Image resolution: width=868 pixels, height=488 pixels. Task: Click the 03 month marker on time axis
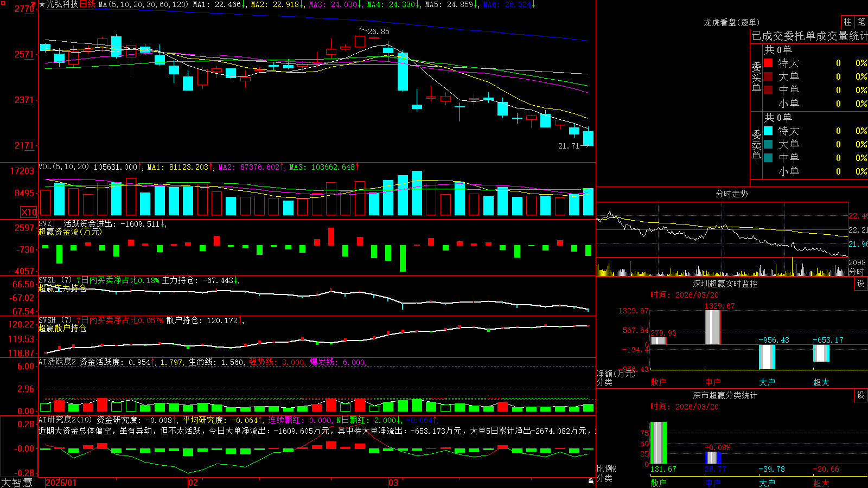click(x=393, y=483)
